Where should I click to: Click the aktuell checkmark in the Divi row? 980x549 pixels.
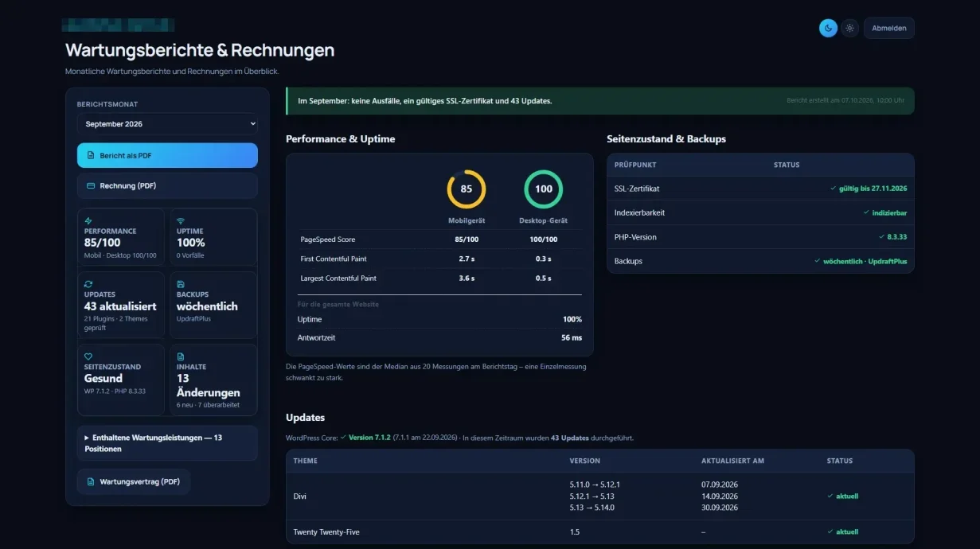(830, 496)
